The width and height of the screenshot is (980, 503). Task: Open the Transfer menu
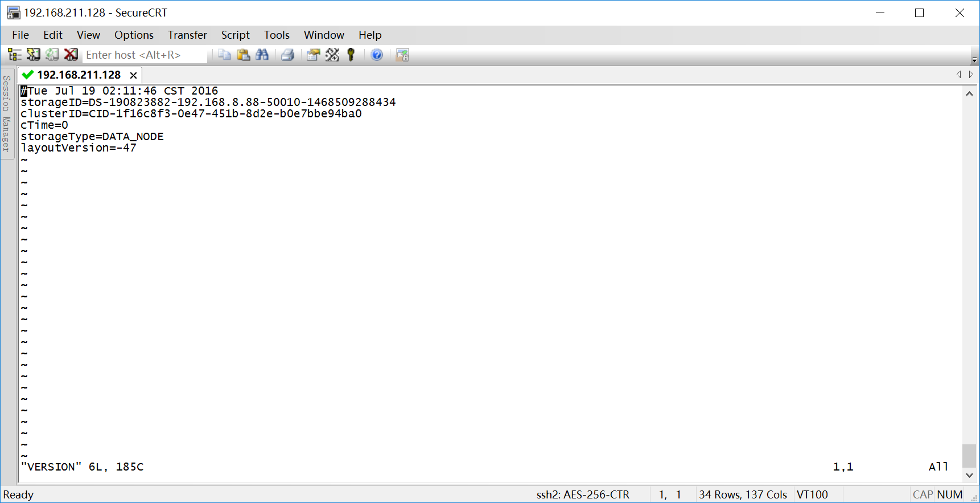(187, 35)
